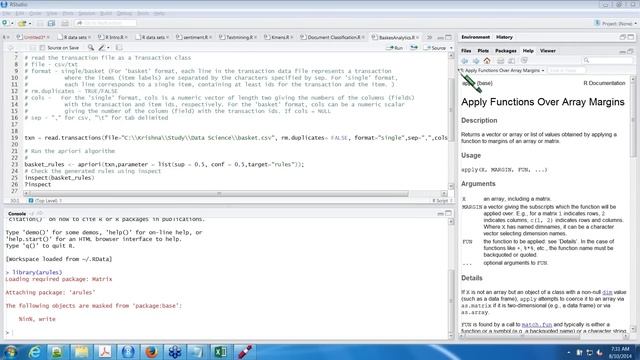Open the dim hyperlink in Details
Viewport: 640px width, 360px height.
tap(607, 292)
